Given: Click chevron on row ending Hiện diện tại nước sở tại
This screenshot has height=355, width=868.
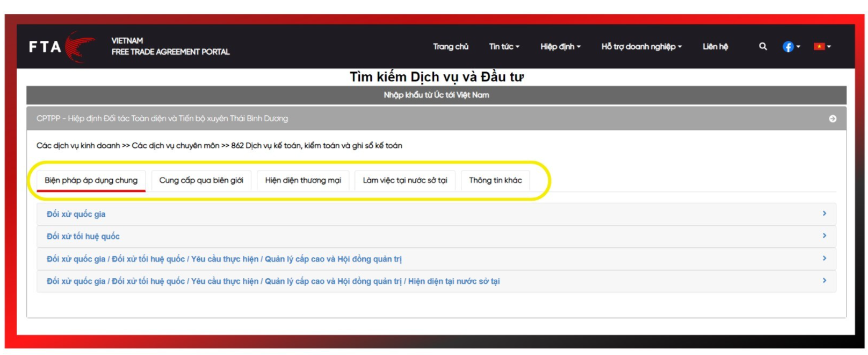Looking at the screenshot, I should click(x=824, y=280).
